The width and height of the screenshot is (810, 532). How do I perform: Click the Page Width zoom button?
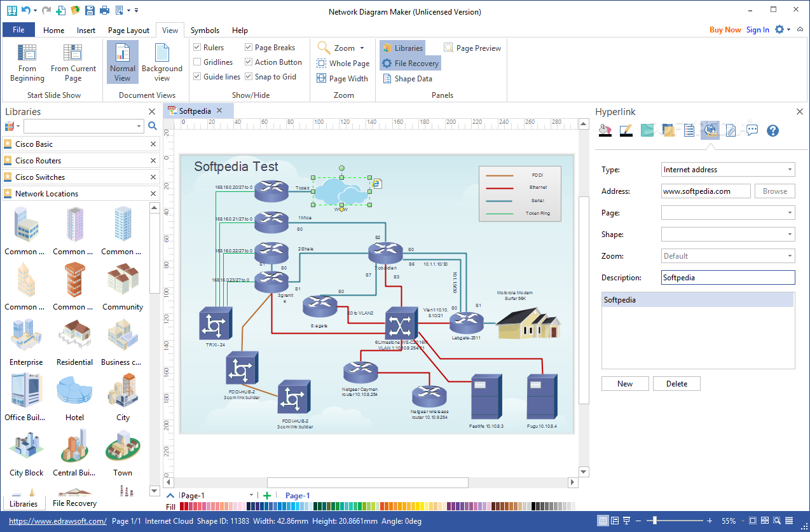[x=343, y=79]
